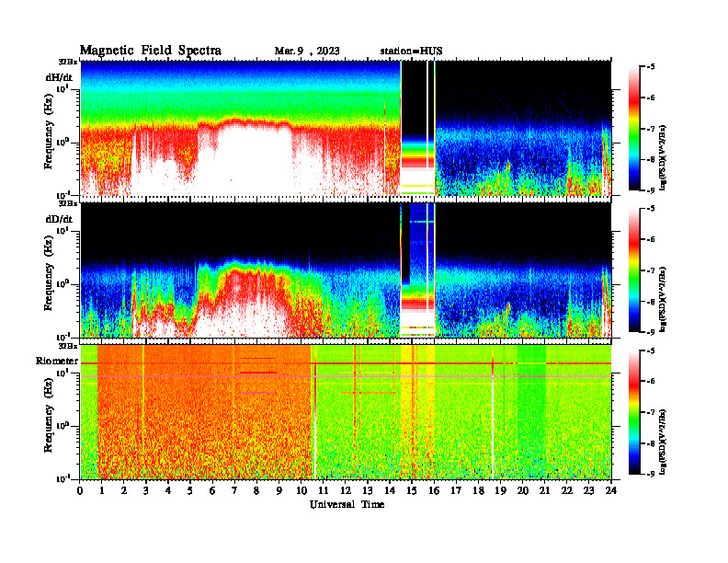Image resolution: width=728 pixels, height=563 pixels.
Task: Click the color bar beside dD/dt panel
Action: click(x=634, y=270)
